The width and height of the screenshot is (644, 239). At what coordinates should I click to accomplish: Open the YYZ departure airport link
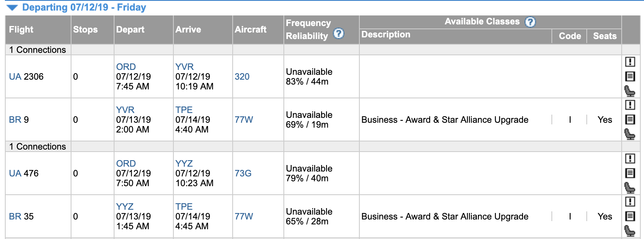click(125, 206)
